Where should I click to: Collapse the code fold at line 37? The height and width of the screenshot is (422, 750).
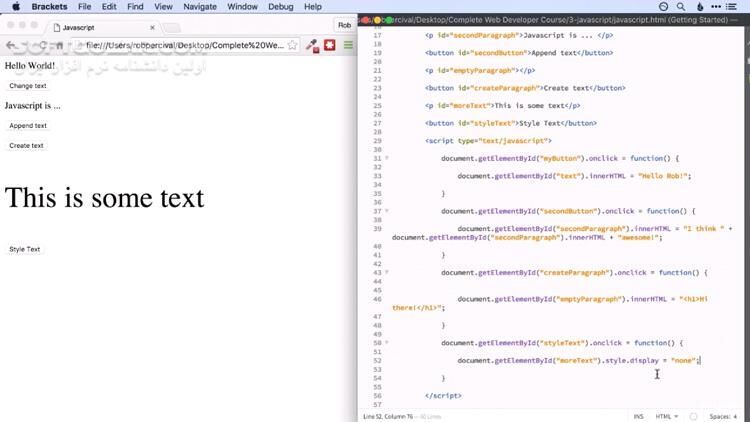coord(387,211)
